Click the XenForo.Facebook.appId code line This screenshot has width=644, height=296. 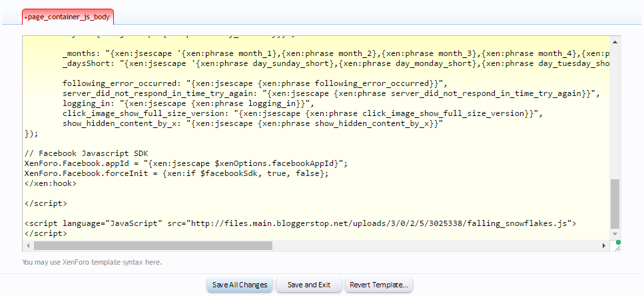point(186,163)
